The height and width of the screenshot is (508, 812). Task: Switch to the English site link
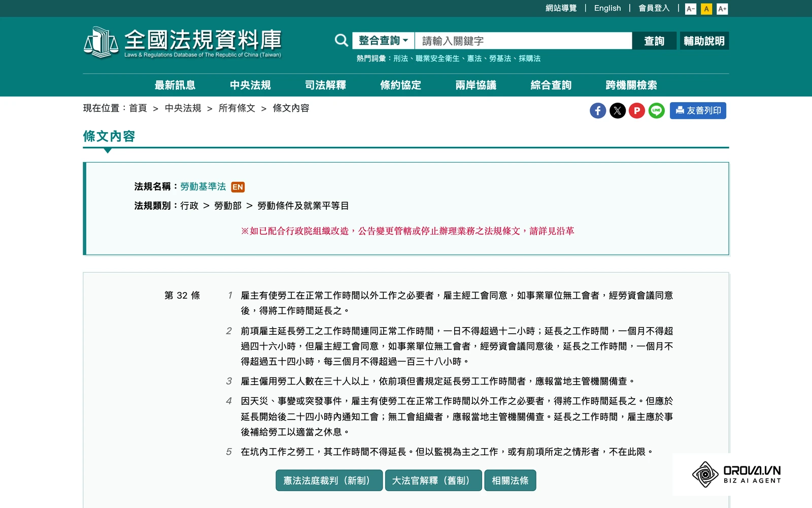607,8
